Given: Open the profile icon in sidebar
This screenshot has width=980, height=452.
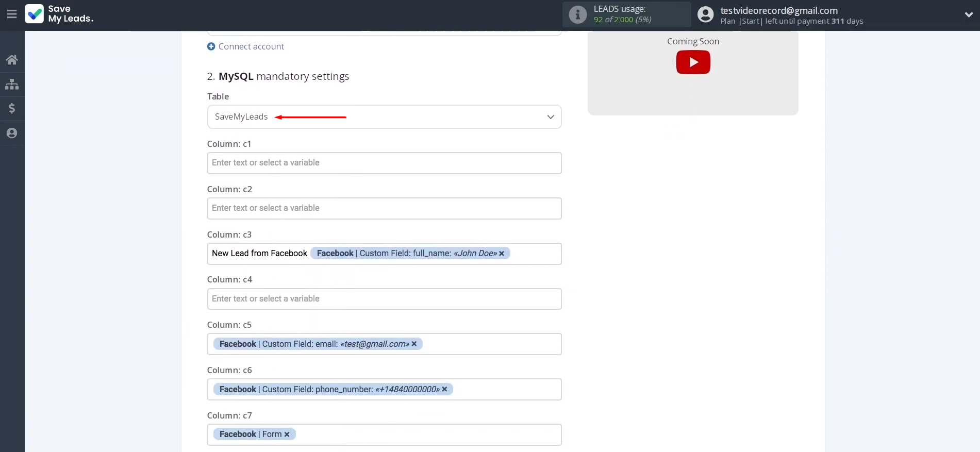Looking at the screenshot, I should click(12, 133).
